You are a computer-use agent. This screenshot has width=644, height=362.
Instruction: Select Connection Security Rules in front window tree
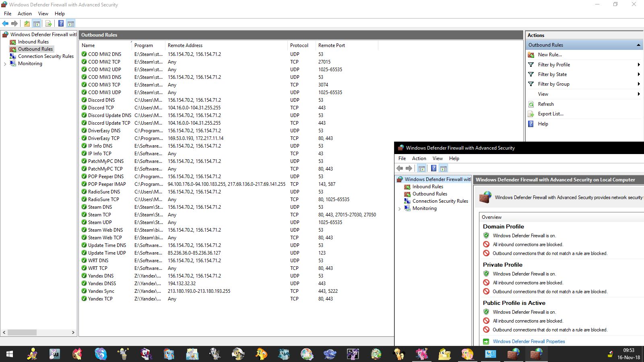tap(440, 201)
